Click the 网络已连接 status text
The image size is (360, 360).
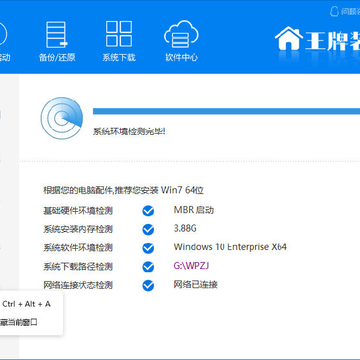195,284
